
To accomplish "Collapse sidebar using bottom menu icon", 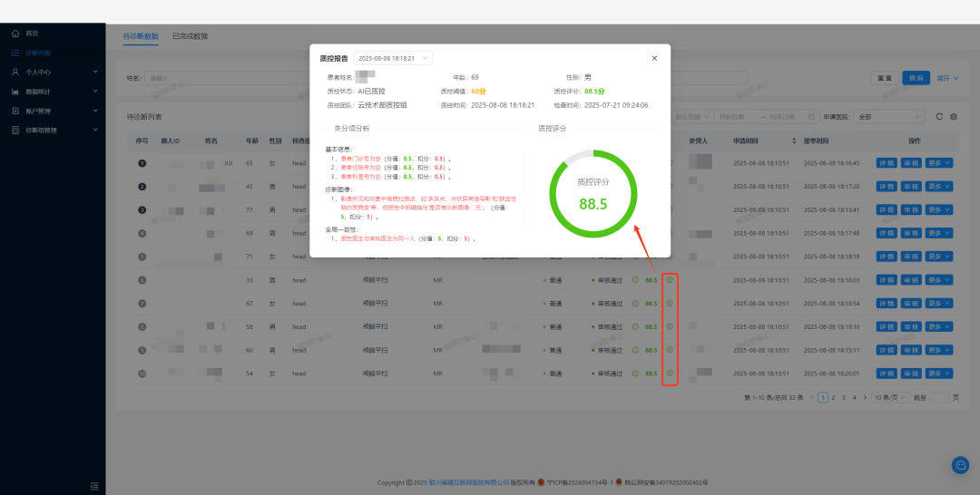I will click(93, 486).
